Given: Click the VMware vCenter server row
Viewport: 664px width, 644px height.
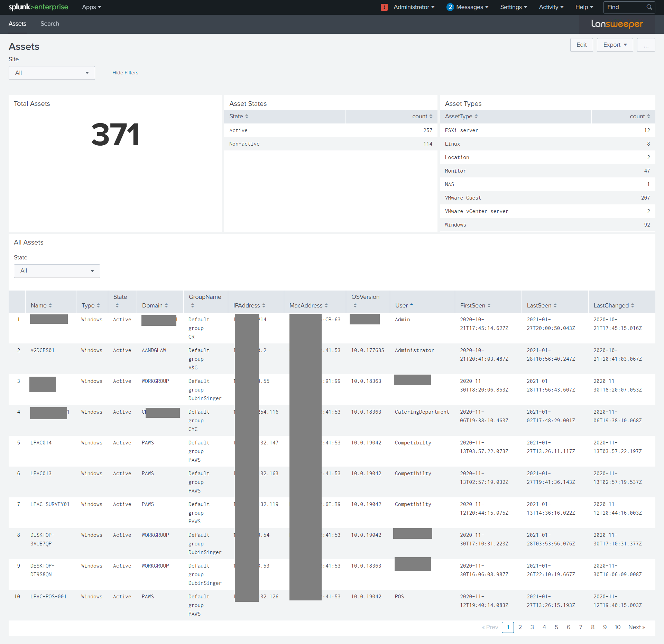Looking at the screenshot, I should coord(547,211).
